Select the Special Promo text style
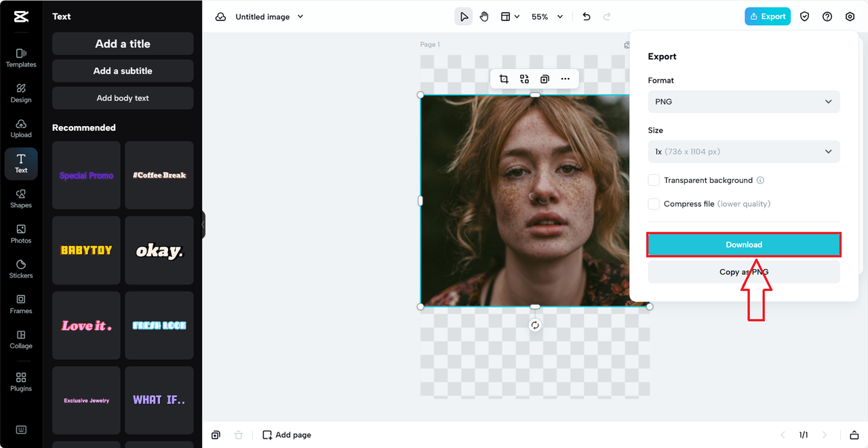The image size is (868, 448). (86, 175)
